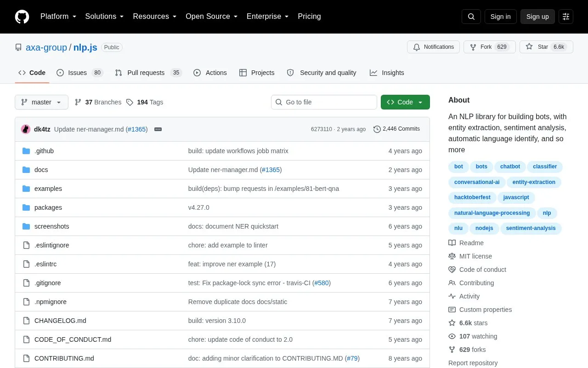The width and height of the screenshot is (588, 368).
Task: Expand the Open Source menu
Action: pos(212,17)
